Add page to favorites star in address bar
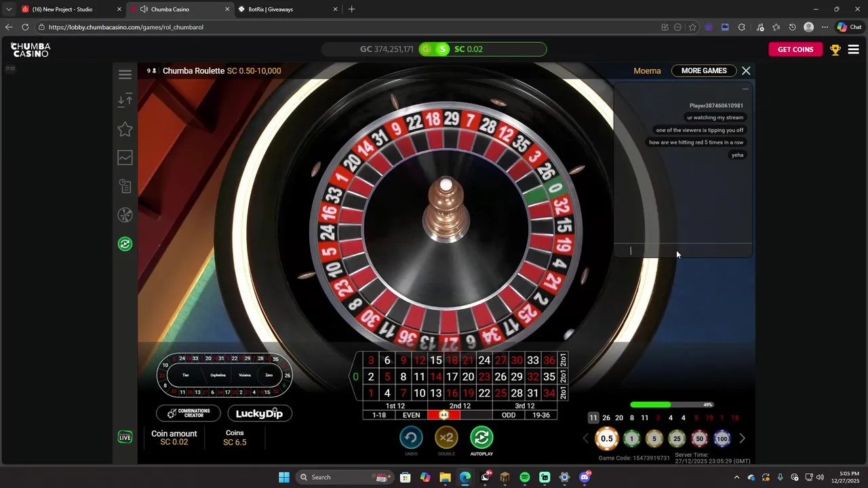This screenshot has height=488, width=868. click(692, 27)
